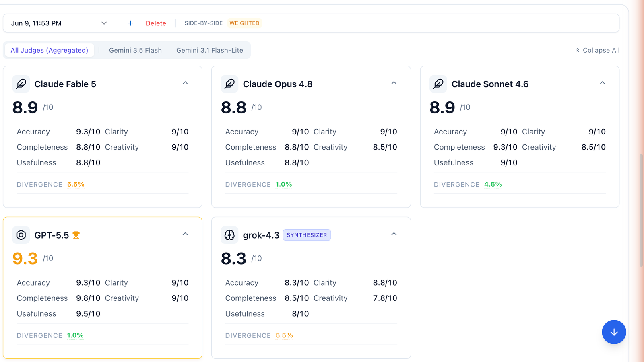Click Usefulness 9.5/10 in GPT-5.5 card
The height and width of the screenshot is (362, 644).
(x=58, y=314)
